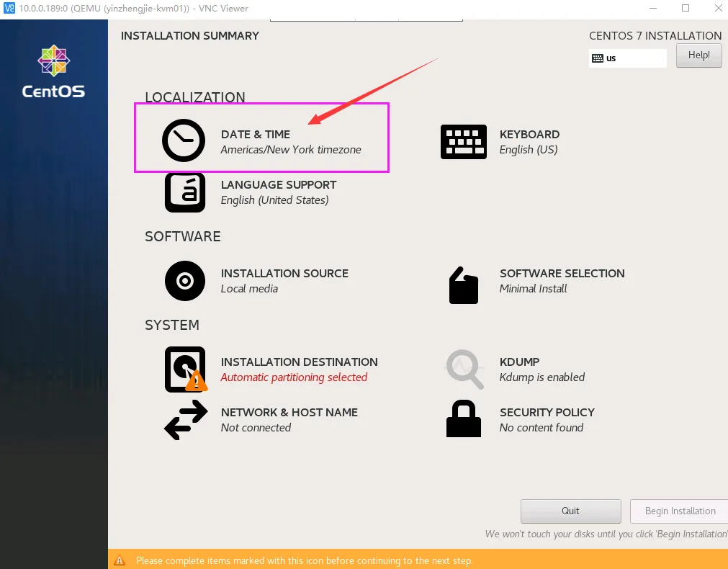
Task: Open Software Selection package icon
Action: point(463,285)
